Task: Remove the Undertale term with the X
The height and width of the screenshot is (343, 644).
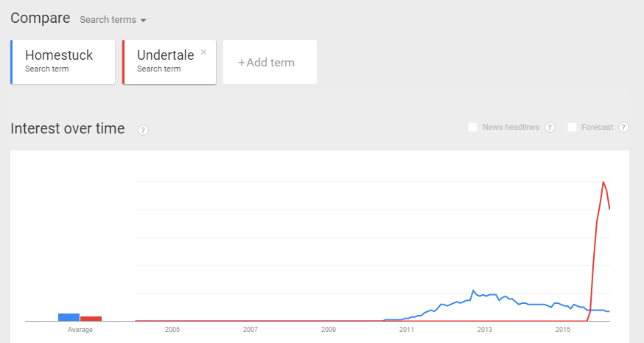Action: (203, 52)
